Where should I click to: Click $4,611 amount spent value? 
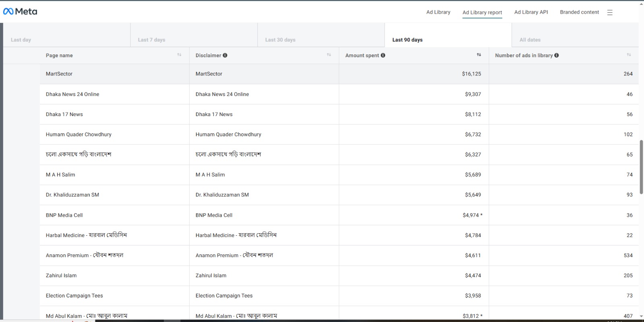click(x=473, y=256)
